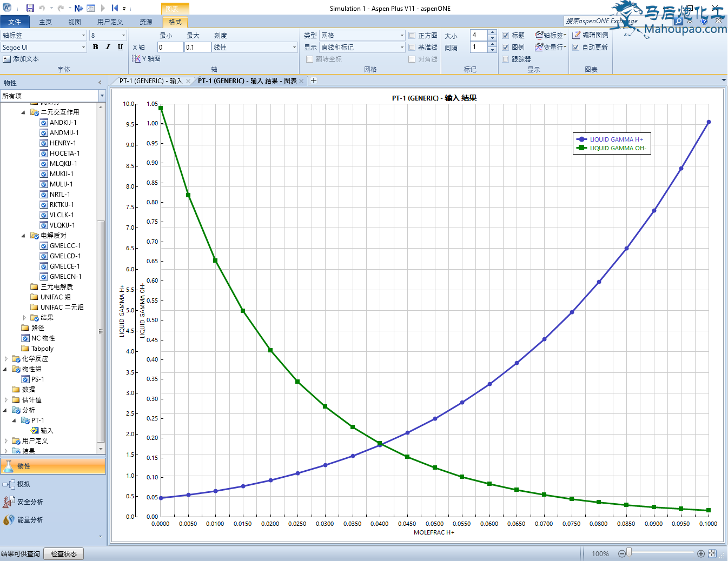Click the zoom-out minus icon in status bar

click(622, 553)
